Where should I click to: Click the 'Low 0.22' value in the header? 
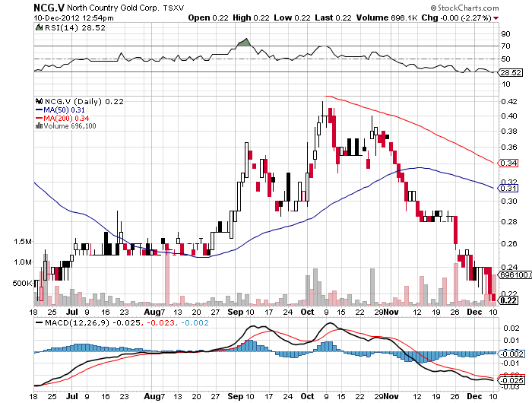pyautogui.click(x=292, y=17)
